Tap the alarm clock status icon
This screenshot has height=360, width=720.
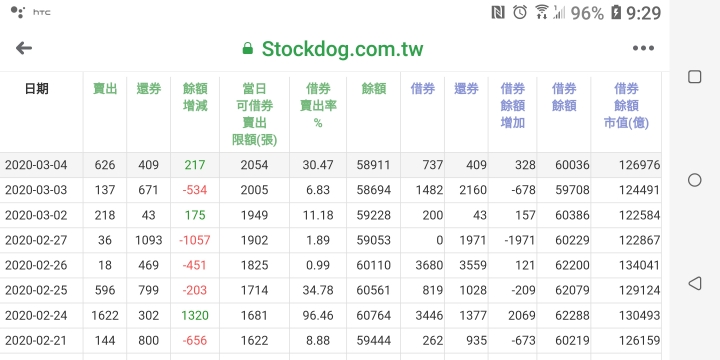click(520, 12)
